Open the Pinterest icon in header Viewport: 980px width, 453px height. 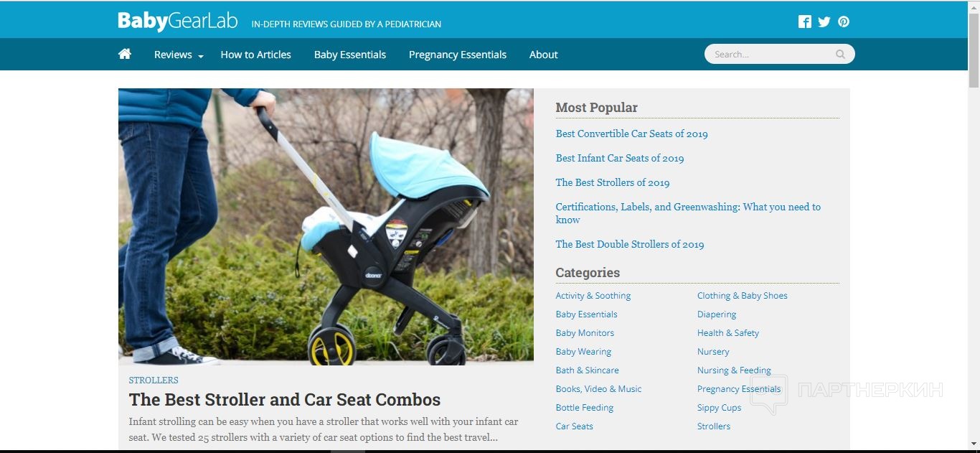click(844, 22)
